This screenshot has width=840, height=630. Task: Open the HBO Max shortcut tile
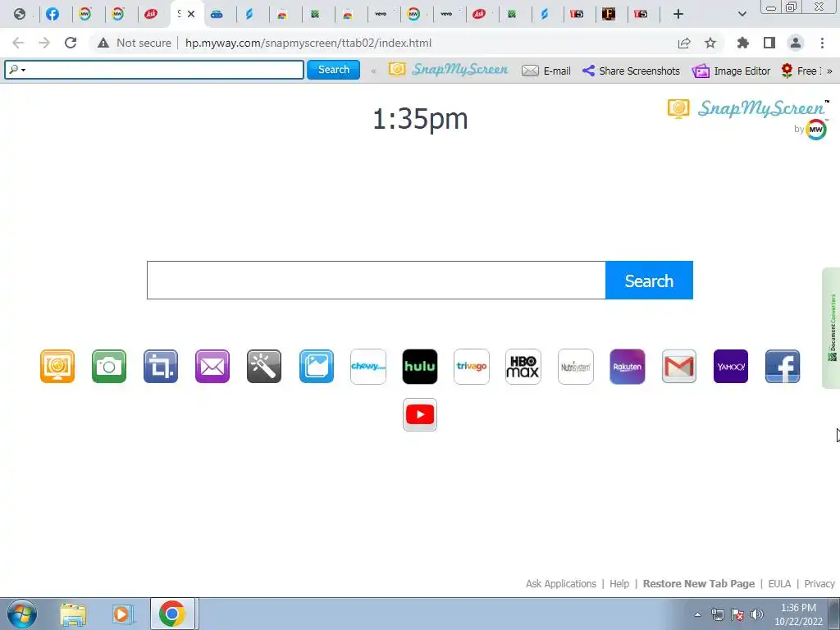(523, 367)
